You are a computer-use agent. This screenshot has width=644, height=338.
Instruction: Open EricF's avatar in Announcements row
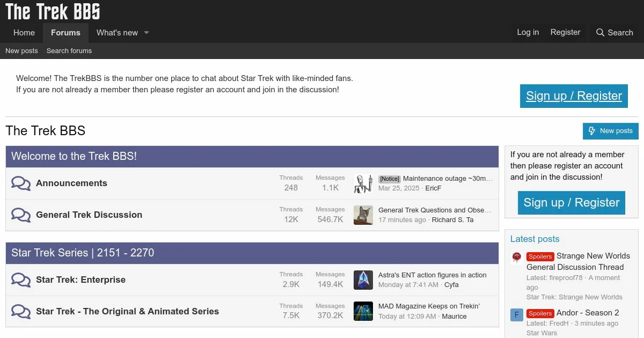pos(363,183)
